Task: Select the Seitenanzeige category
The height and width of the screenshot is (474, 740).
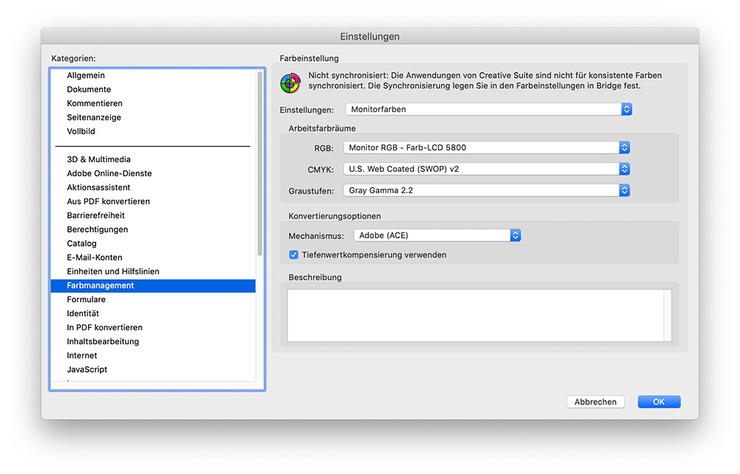Action: (x=153, y=118)
